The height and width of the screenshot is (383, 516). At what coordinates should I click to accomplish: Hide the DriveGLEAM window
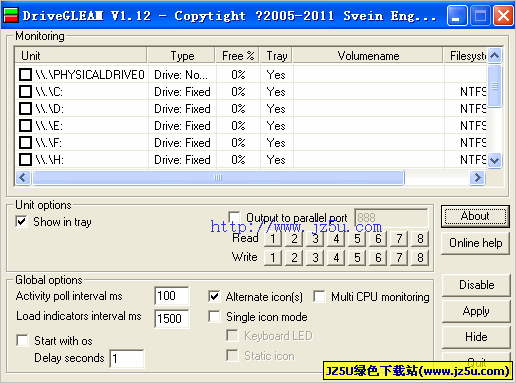476,337
